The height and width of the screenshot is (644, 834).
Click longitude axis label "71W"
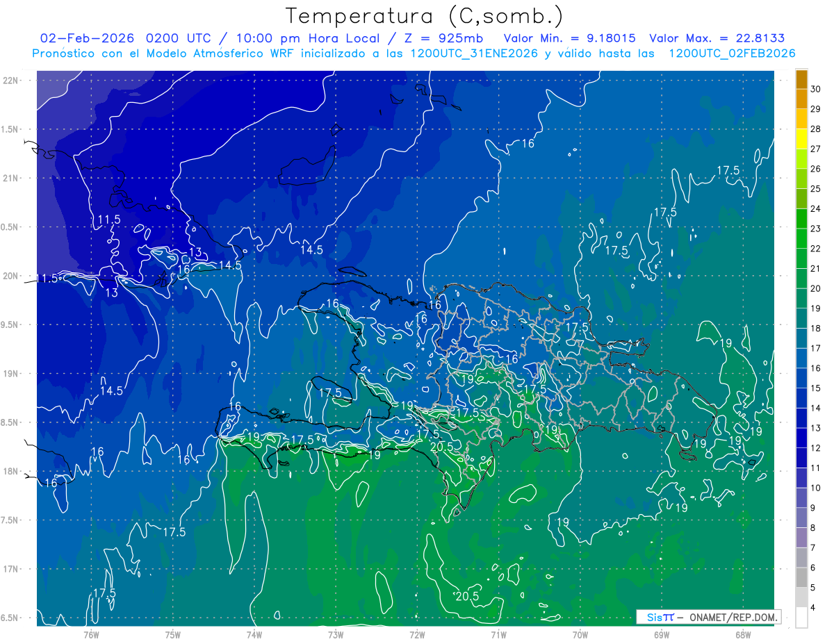point(498,634)
